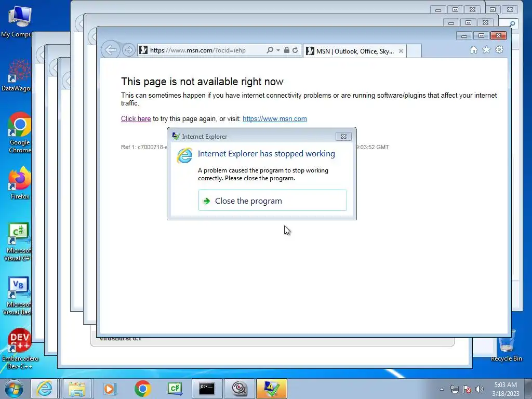Open the IE Tools gear menu
Viewport: 532px width, 399px height.
[x=499, y=50]
